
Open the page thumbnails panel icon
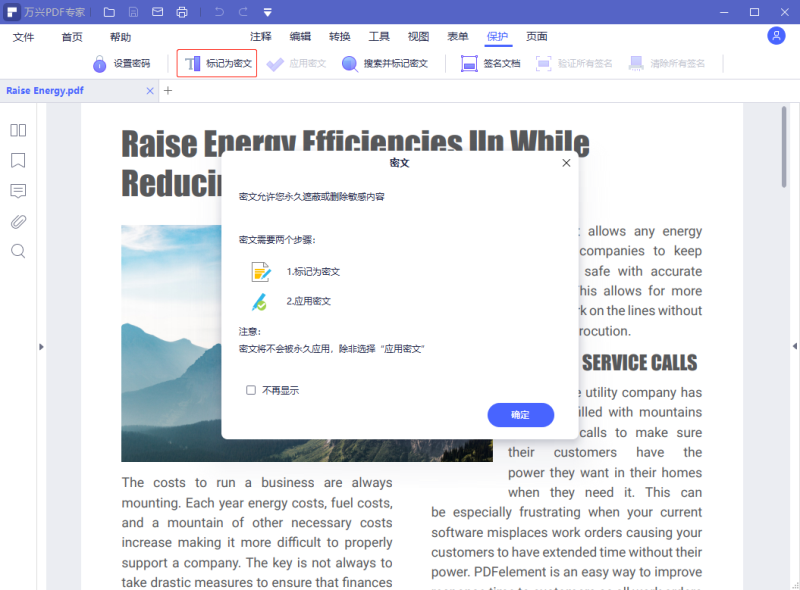18,130
